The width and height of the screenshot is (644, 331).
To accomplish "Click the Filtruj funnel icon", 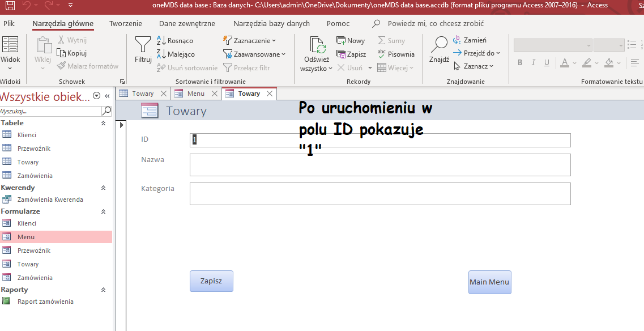I will click(143, 44).
